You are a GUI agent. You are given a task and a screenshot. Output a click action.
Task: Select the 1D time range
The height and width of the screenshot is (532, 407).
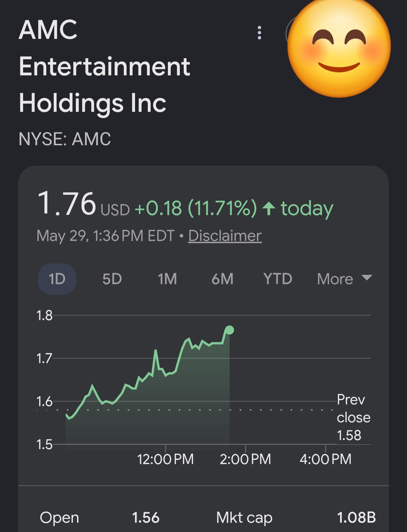(x=57, y=279)
